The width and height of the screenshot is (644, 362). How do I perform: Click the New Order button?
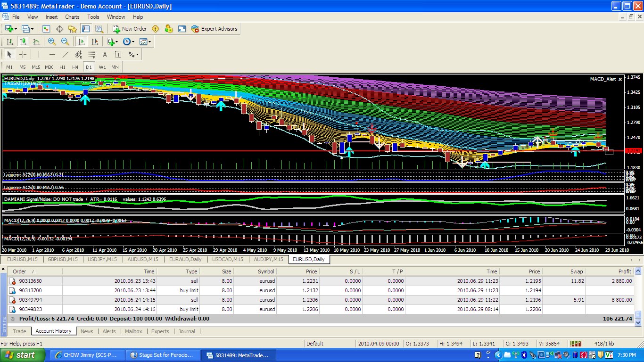(x=130, y=29)
